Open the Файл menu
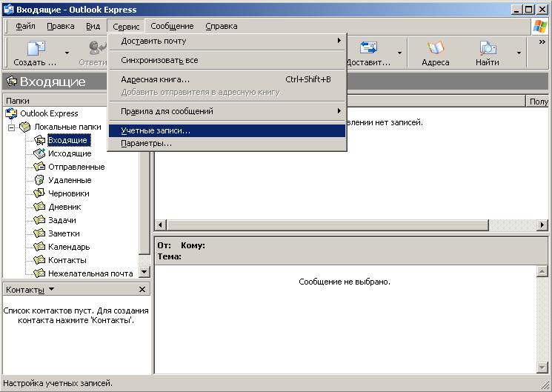 point(25,27)
